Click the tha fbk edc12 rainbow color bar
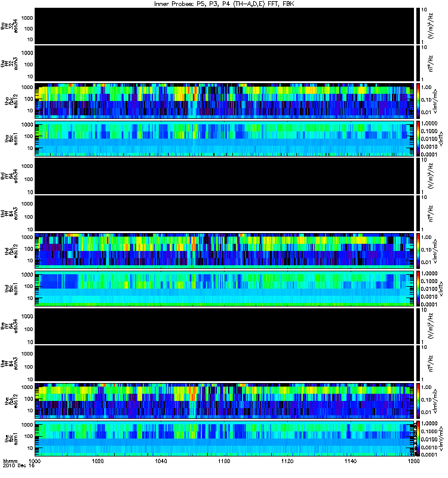The image size is (448, 478). point(419,101)
